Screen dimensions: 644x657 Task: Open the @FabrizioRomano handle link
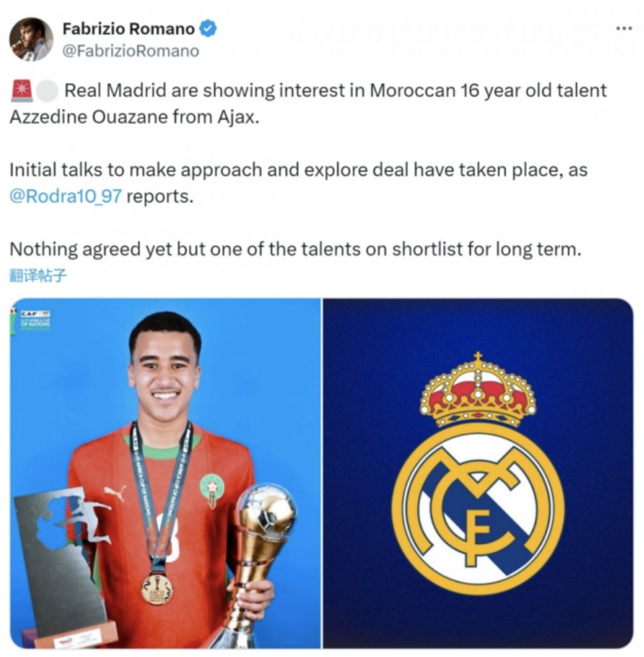(x=131, y=51)
